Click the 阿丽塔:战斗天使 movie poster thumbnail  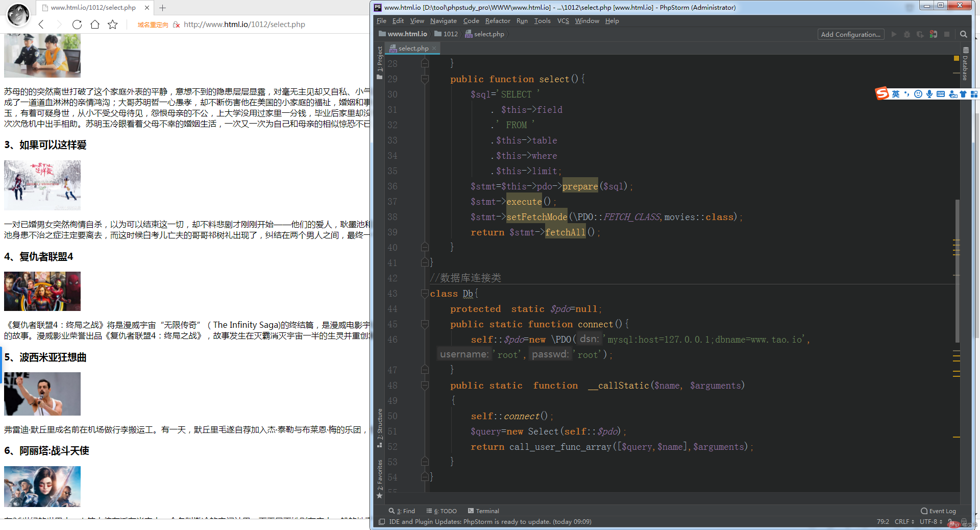click(42, 487)
